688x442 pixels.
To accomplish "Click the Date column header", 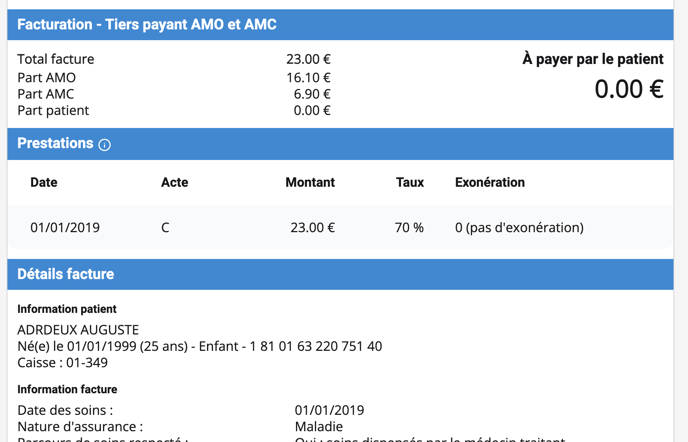I will (x=44, y=183).
